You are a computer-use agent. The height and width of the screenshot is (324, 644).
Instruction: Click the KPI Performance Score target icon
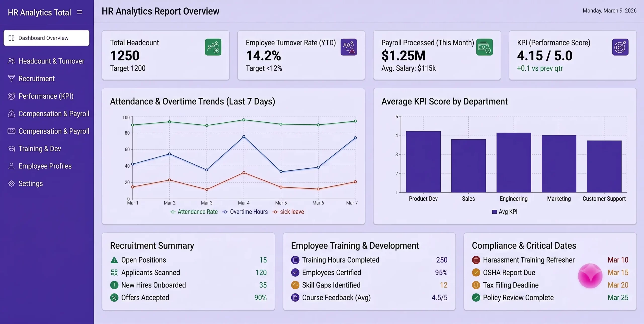point(620,47)
